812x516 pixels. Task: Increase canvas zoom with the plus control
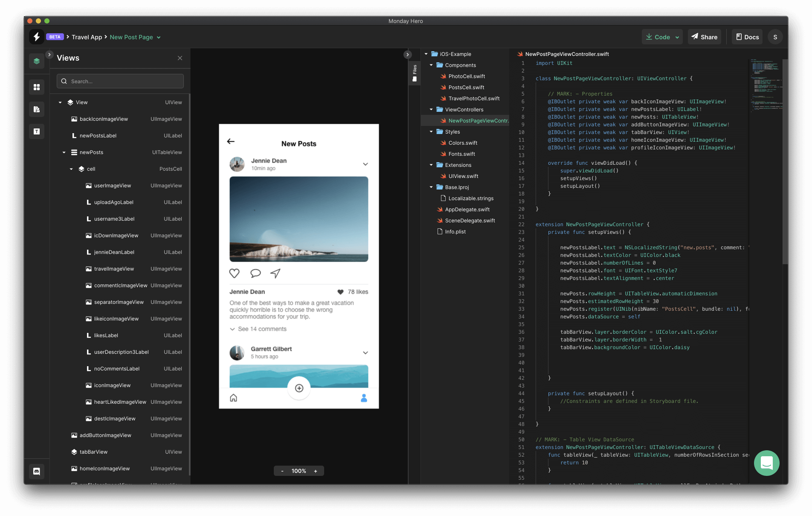(x=316, y=471)
